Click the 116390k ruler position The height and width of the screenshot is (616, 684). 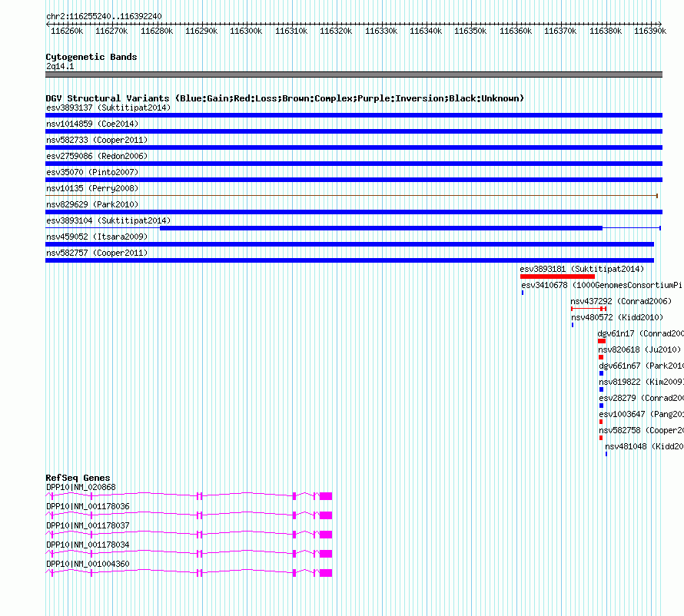(650, 31)
